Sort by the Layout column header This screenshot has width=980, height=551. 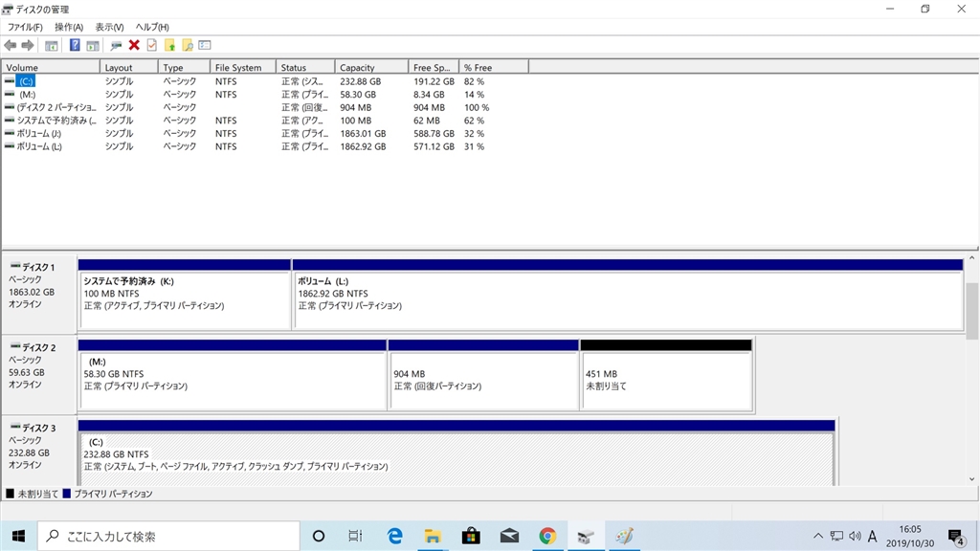coord(129,68)
